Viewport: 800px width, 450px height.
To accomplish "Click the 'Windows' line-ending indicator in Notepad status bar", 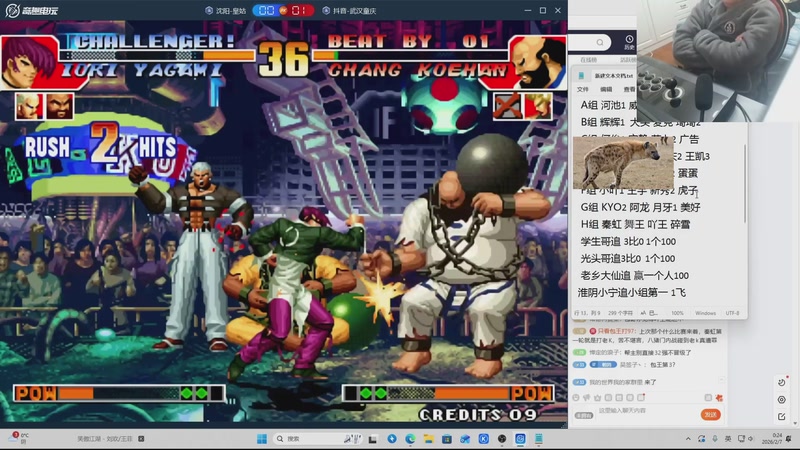I will (705, 313).
